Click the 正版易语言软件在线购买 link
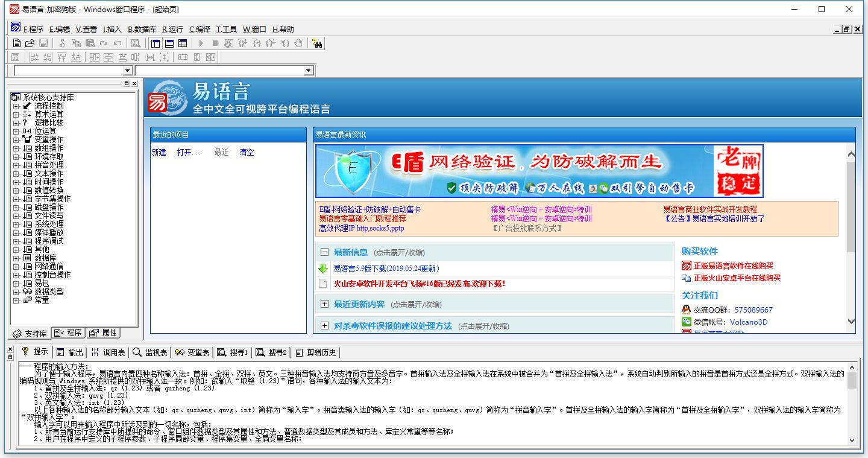Image resolution: width=868 pixels, height=458 pixels. tap(734, 266)
